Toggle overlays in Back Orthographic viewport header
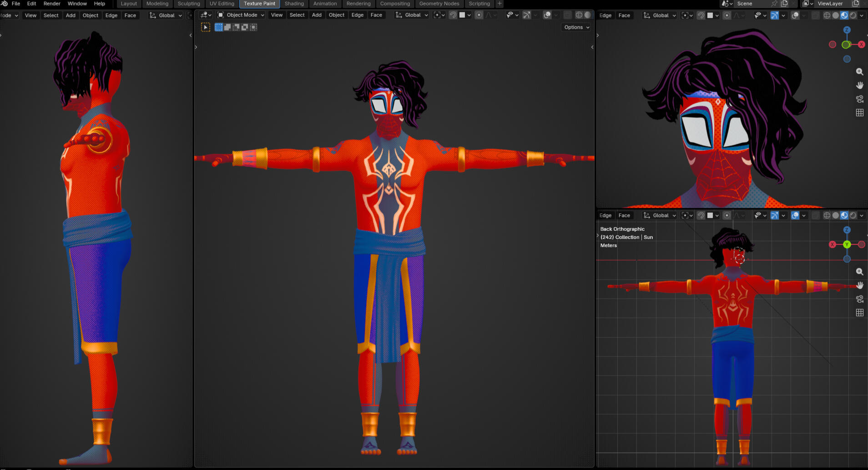 [x=795, y=215]
